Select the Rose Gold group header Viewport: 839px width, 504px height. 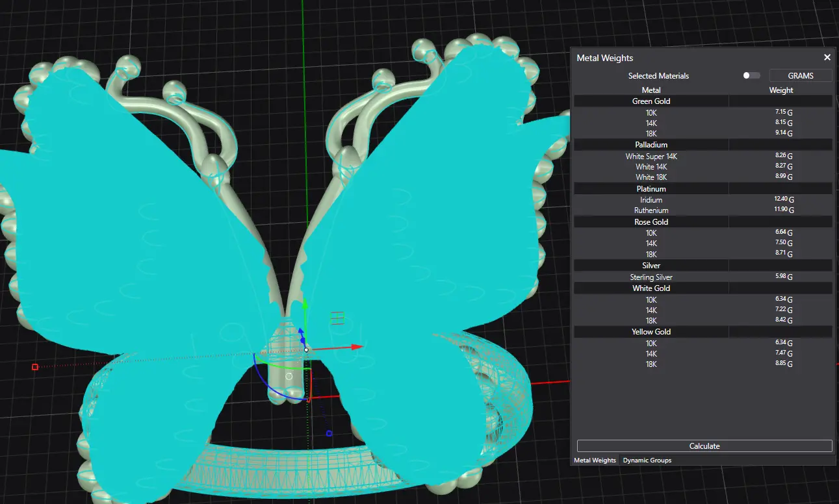click(x=703, y=222)
